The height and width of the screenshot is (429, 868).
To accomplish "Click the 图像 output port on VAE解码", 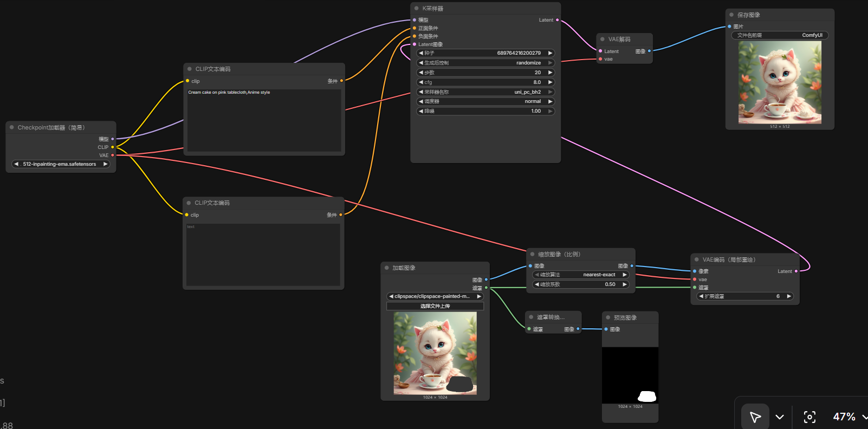I will point(649,51).
